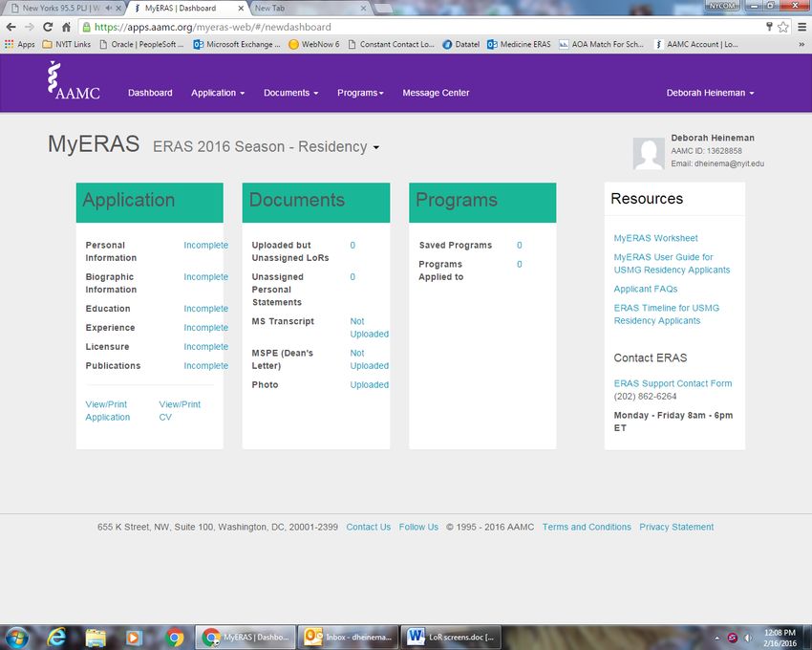Open the MyERAS Worksheet resource

click(655, 238)
